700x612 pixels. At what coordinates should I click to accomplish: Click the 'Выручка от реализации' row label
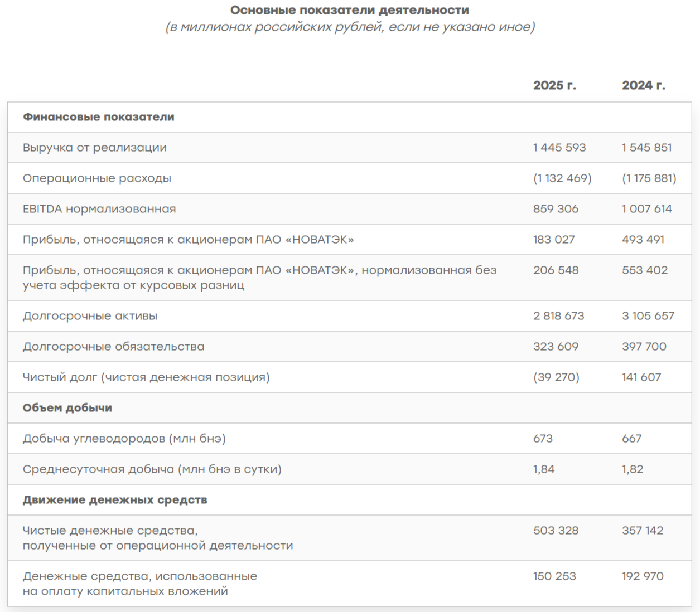pos(95,148)
